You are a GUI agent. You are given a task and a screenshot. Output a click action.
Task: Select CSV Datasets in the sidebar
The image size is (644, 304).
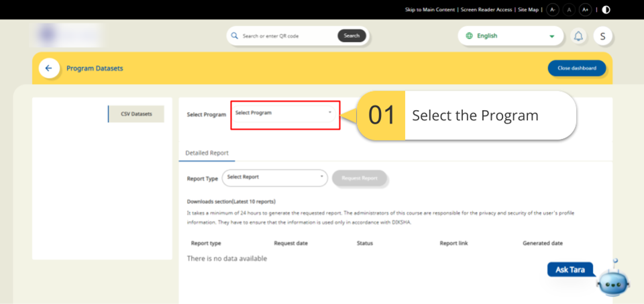click(136, 114)
